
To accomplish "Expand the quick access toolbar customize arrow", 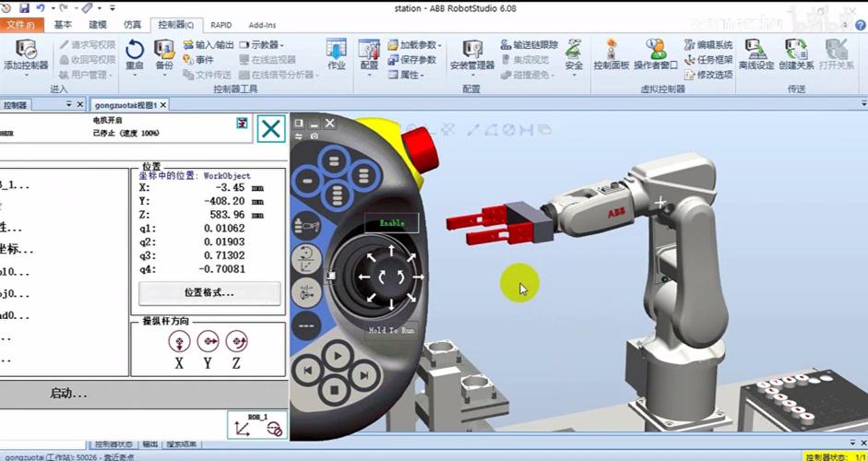I will 113,8.
